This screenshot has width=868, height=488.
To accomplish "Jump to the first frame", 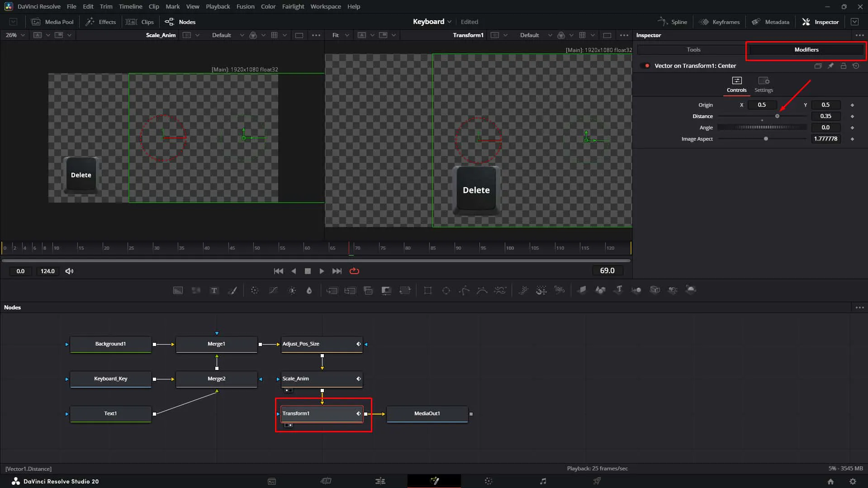I will click(278, 271).
